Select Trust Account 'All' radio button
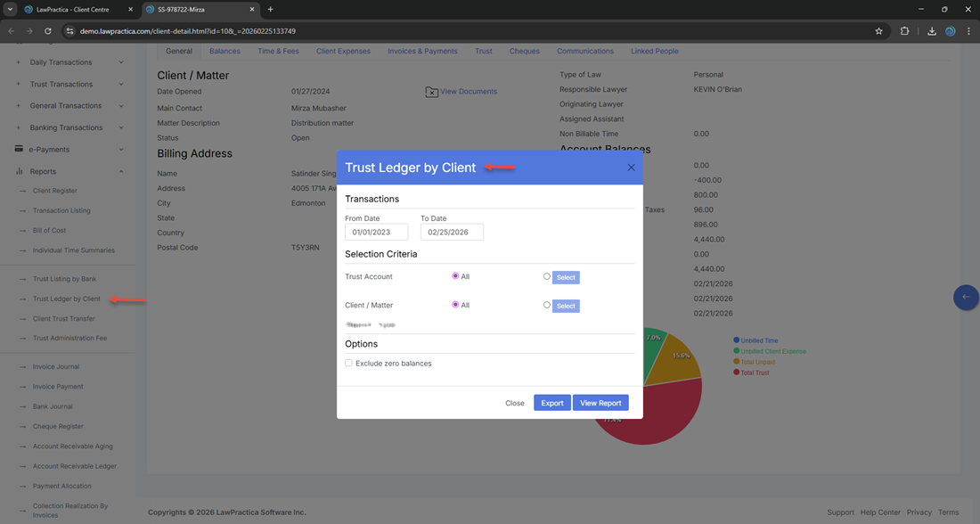The image size is (980, 524). pyautogui.click(x=455, y=276)
